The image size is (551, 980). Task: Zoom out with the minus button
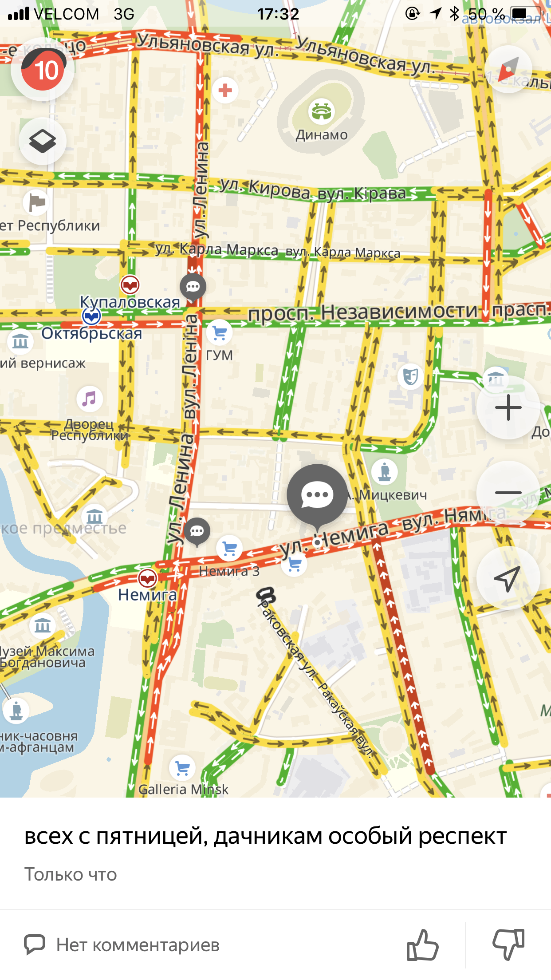click(508, 493)
